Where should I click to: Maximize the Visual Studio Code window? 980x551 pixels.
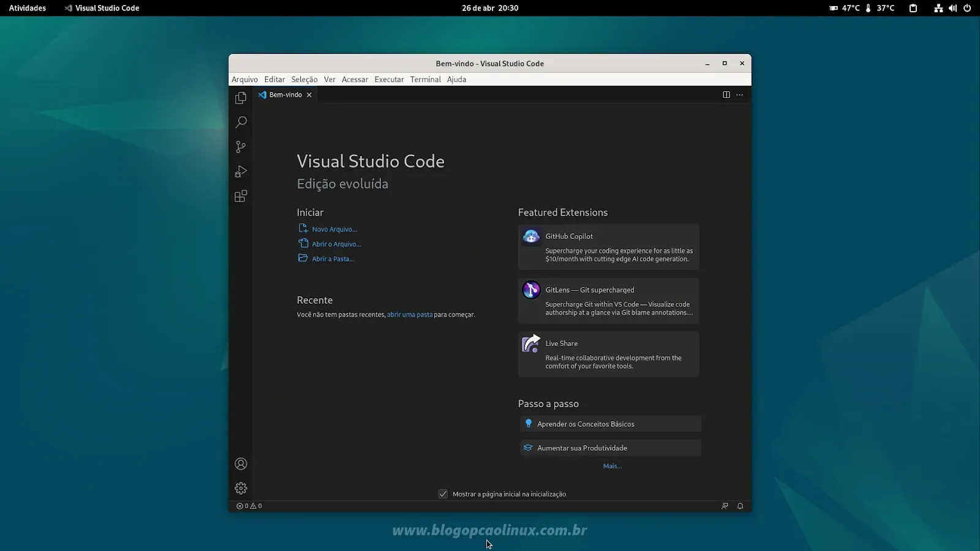(725, 64)
